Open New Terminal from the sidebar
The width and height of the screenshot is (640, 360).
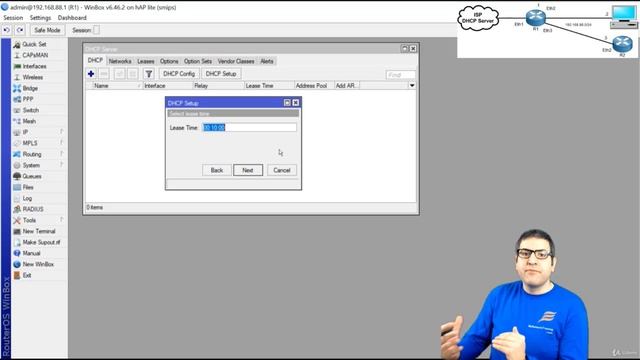39,231
